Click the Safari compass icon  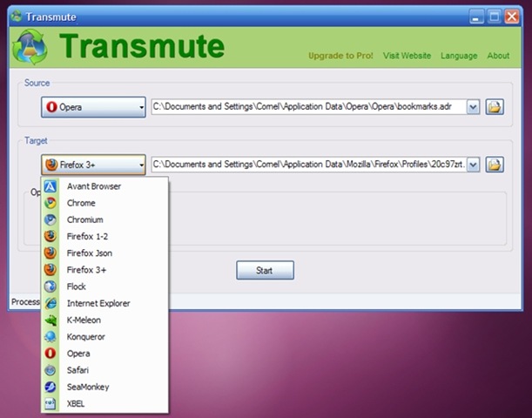pyautogui.click(x=51, y=370)
